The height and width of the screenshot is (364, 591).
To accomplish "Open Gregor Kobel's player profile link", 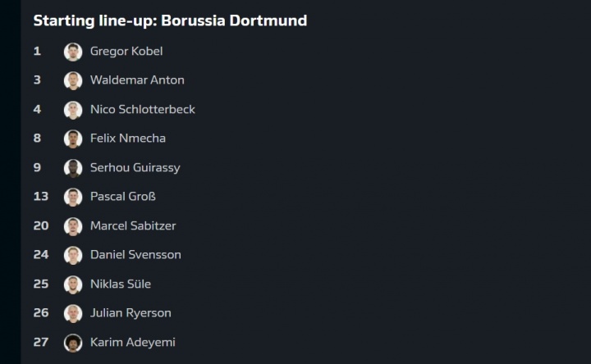I will pyautogui.click(x=126, y=52).
